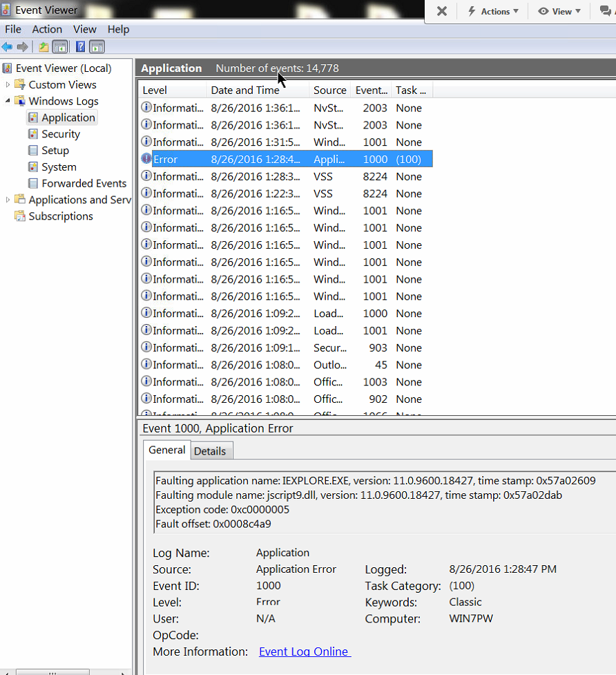The width and height of the screenshot is (616, 675).
Task: Select Event Viewer (Local) root node
Action: click(64, 68)
